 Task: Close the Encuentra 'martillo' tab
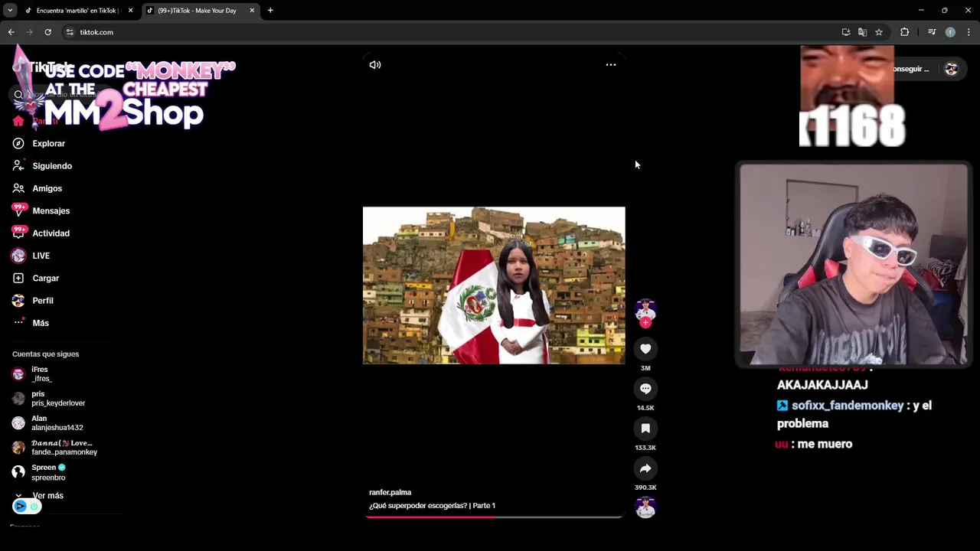point(130,11)
